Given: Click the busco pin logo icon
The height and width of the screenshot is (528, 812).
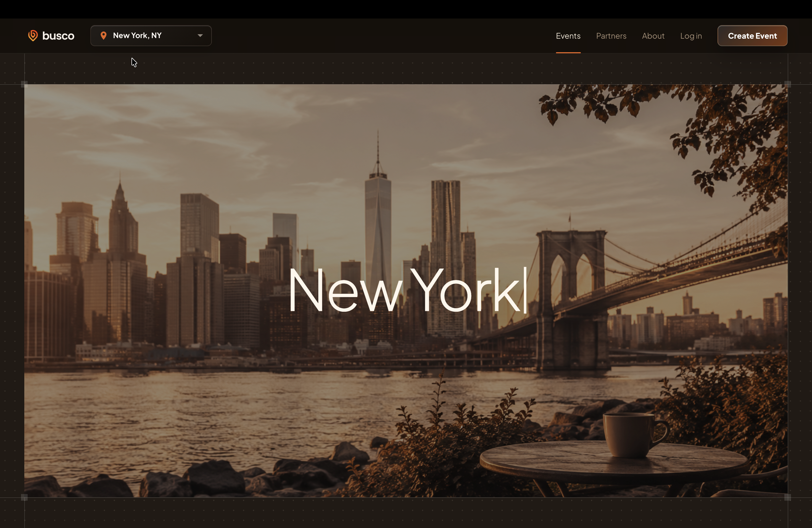Looking at the screenshot, I should 33,35.
